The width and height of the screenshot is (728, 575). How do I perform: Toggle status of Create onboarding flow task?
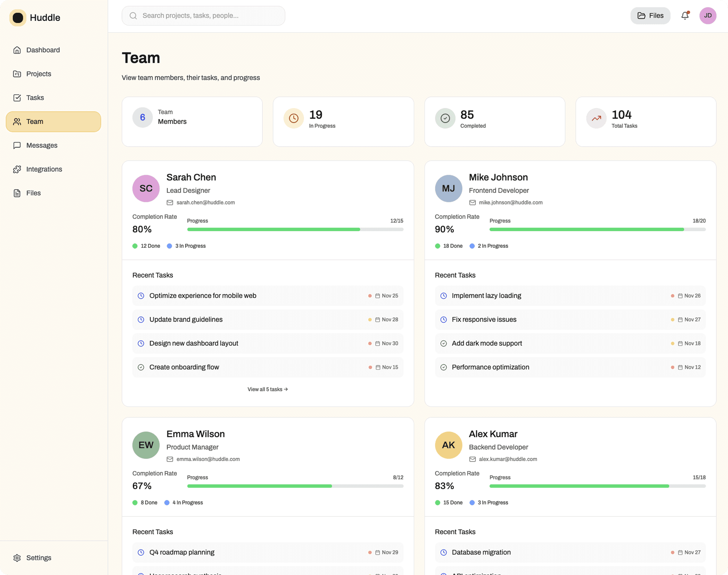(141, 367)
